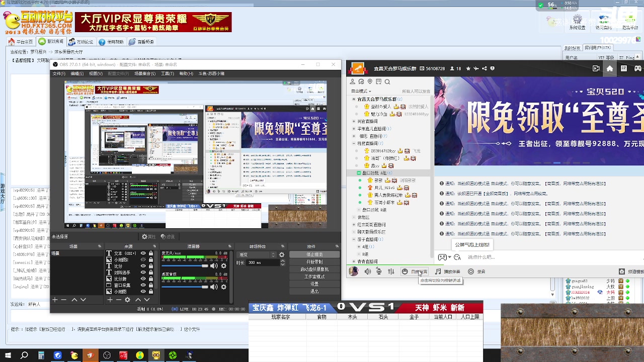Viewport: 644px width, 362px height.
Task: Click 播放伴奏 to play accompaniment
Action: coord(448,271)
